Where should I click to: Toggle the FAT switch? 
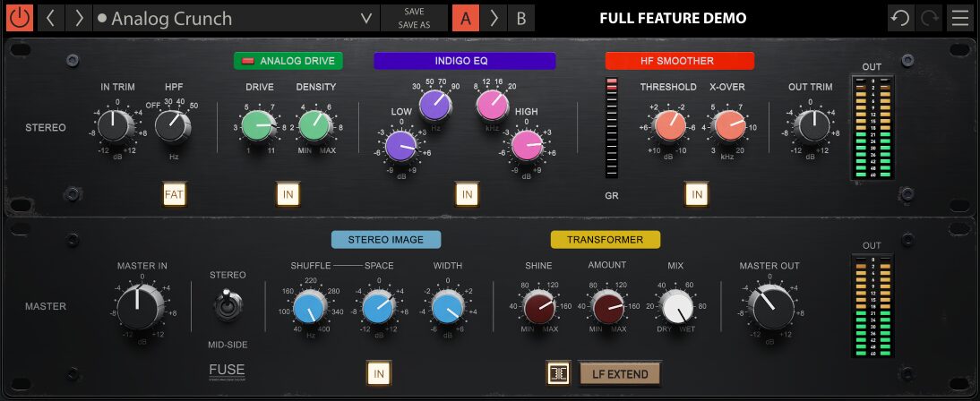[x=175, y=193]
